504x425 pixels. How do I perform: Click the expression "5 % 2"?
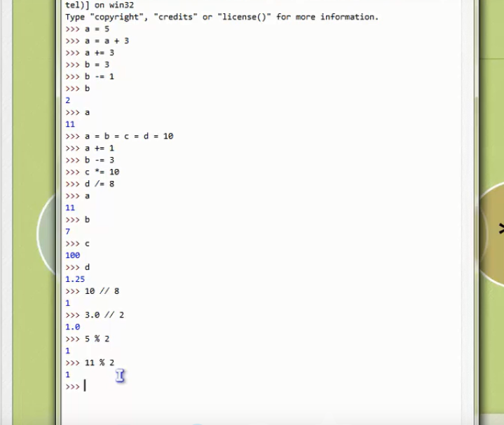pos(97,339)
